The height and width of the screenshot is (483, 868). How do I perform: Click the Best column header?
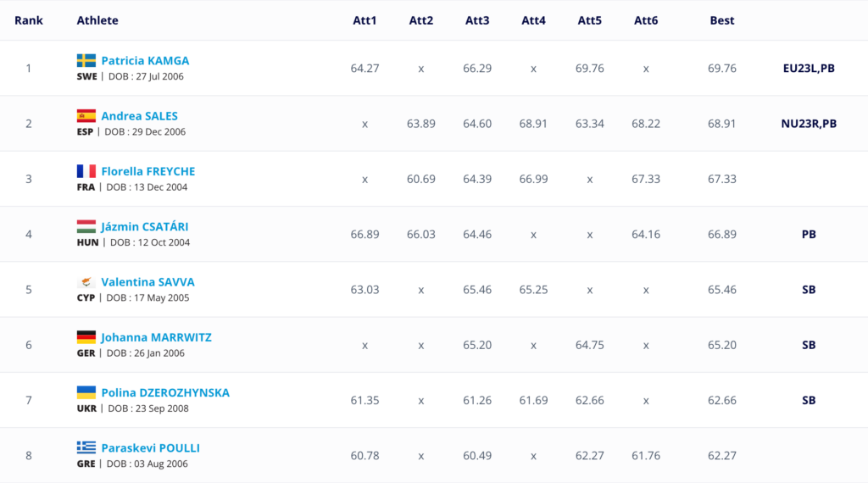point(722,20)
